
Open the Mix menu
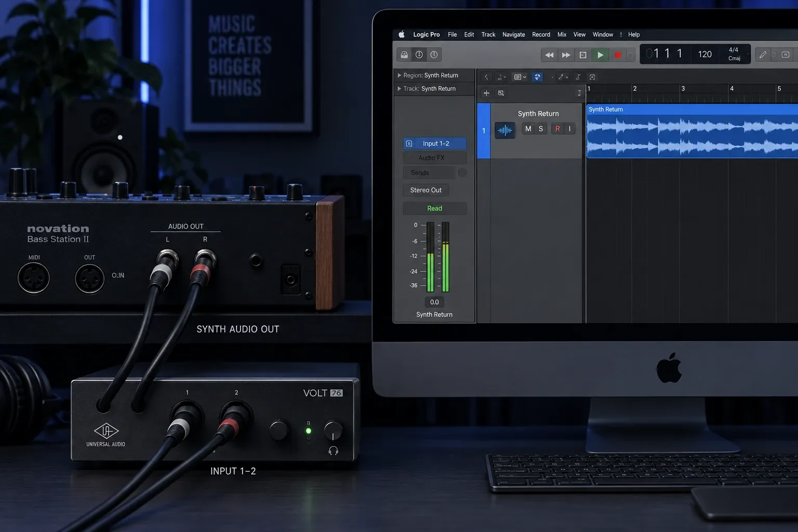(562, 34)
